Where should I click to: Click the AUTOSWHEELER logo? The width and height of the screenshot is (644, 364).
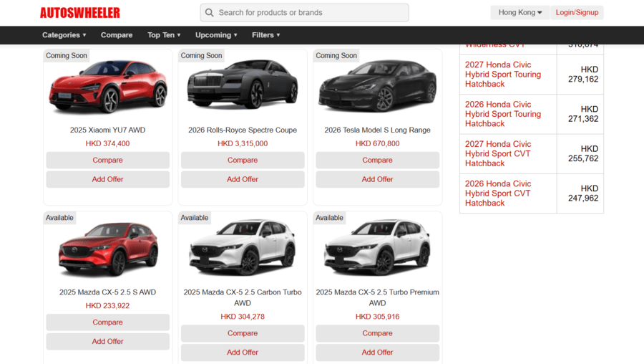(80, 13)
